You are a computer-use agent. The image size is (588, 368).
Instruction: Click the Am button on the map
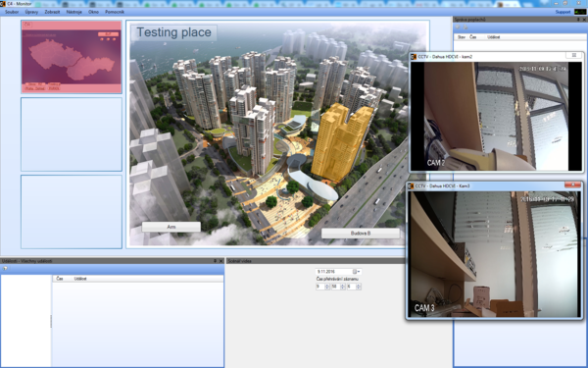(171, 227)
